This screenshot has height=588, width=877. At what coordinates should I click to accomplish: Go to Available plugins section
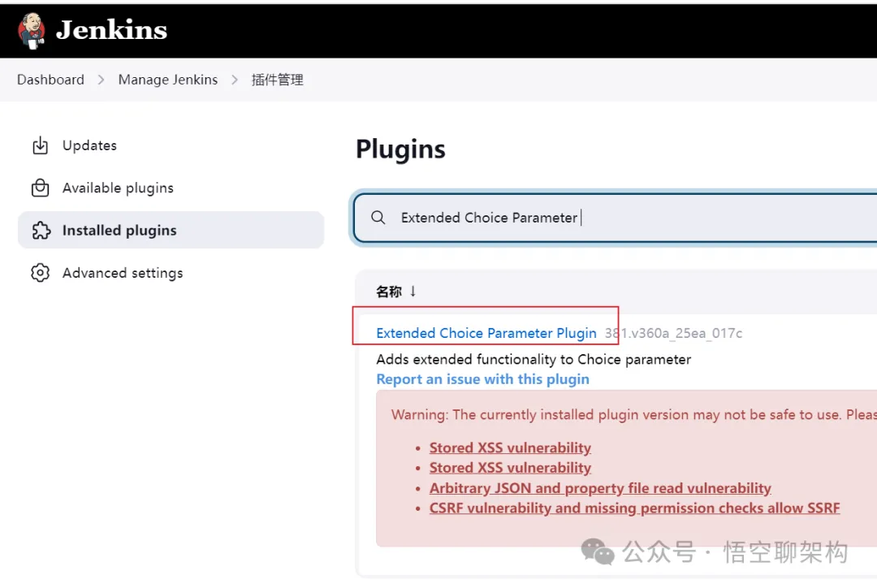pos(118,188)
